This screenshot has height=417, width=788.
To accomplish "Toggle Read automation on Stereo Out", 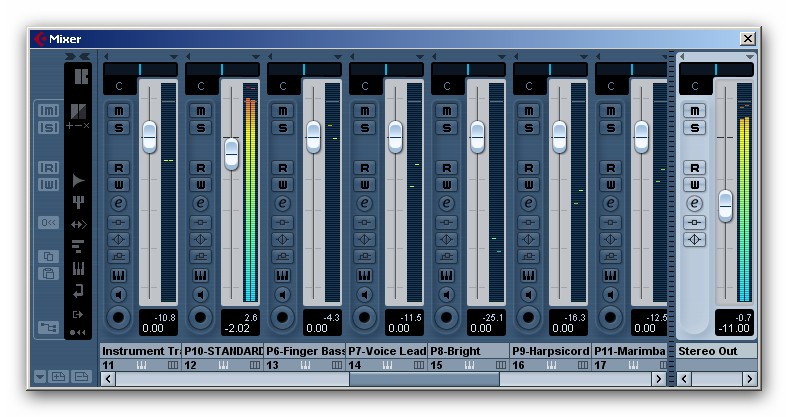I will (695, 168).
